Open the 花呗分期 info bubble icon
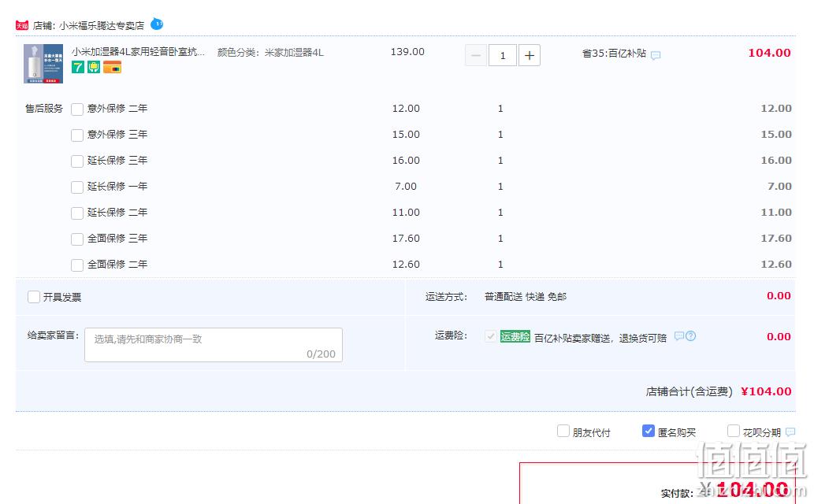The height and width of the screenshot is (504, 814). tap(790, 432)
